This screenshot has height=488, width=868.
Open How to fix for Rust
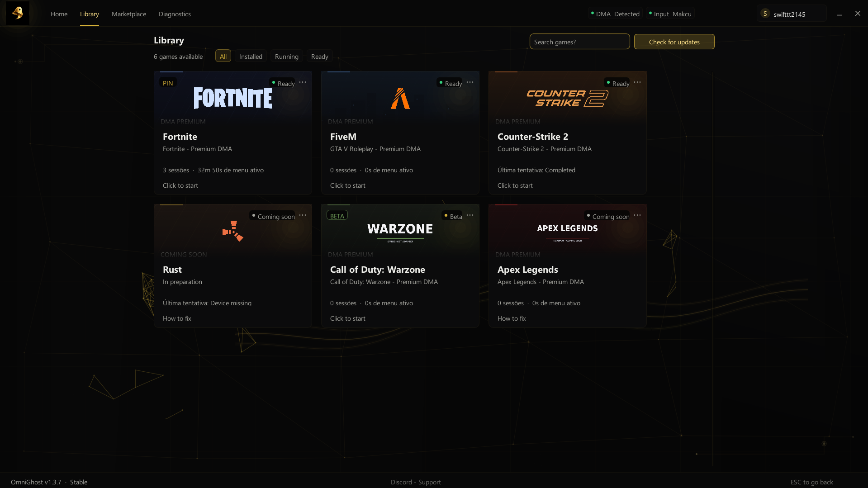[x=177, y=318]
